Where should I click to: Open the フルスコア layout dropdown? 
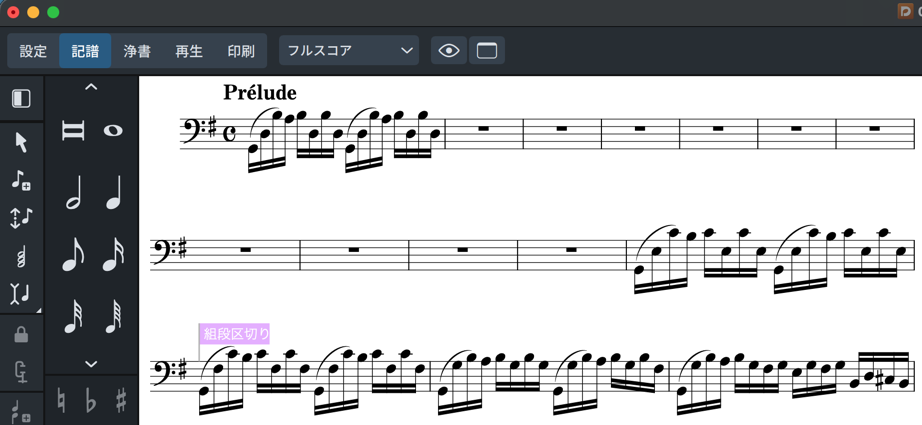[348, 51]
